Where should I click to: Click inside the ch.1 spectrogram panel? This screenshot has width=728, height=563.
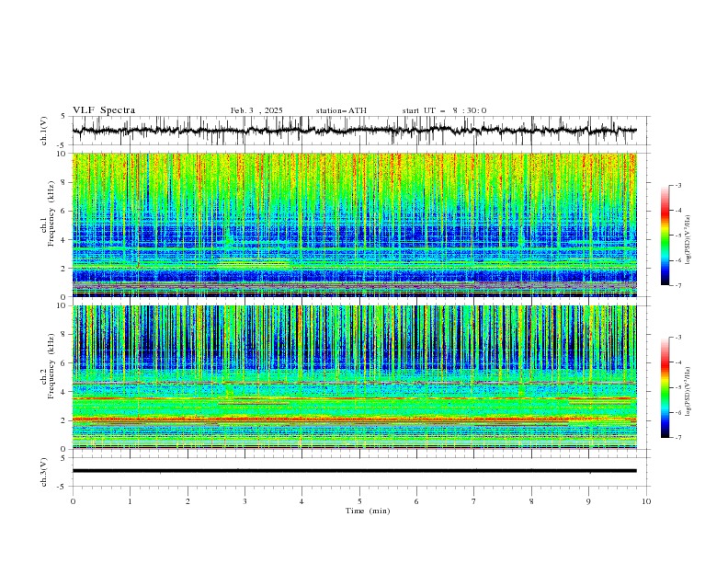click(x=355, y=224)
